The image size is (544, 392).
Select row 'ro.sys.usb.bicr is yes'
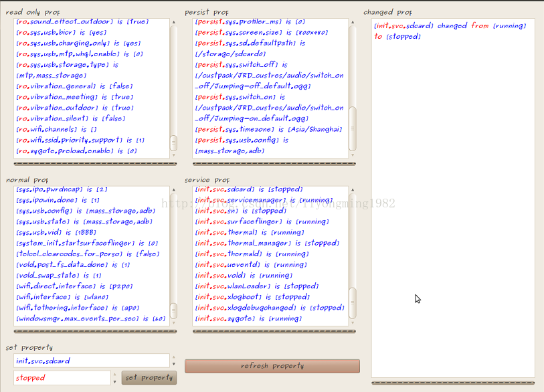coord(62,33)
